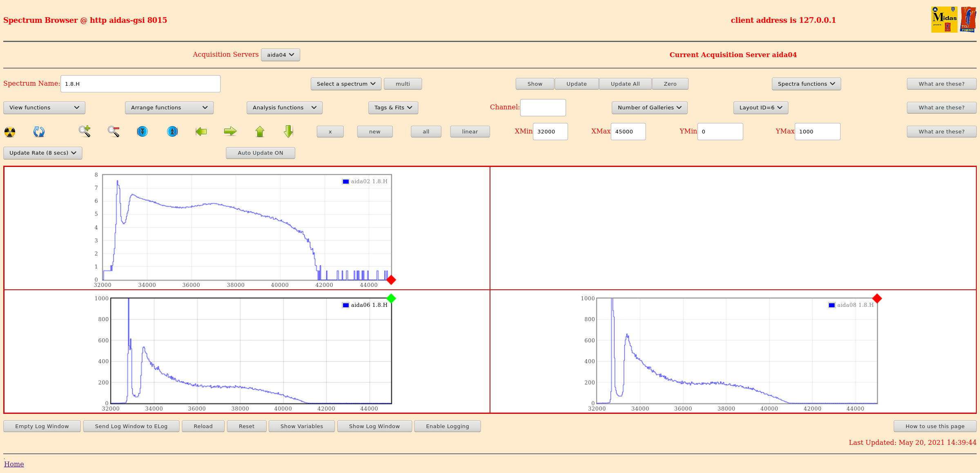Click the zoom in magnifier icon
Screen dimensions: 980x473
[x=85, y=131]
